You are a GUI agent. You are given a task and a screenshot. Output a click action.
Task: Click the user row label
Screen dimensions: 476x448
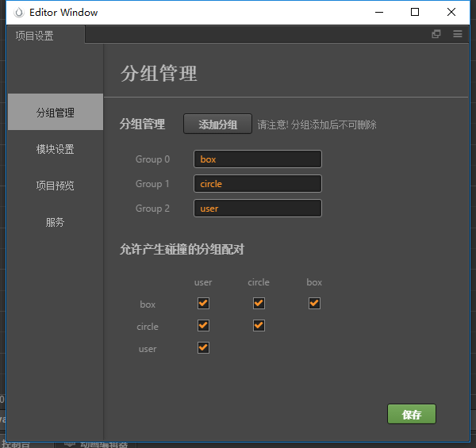coord(148,349)
